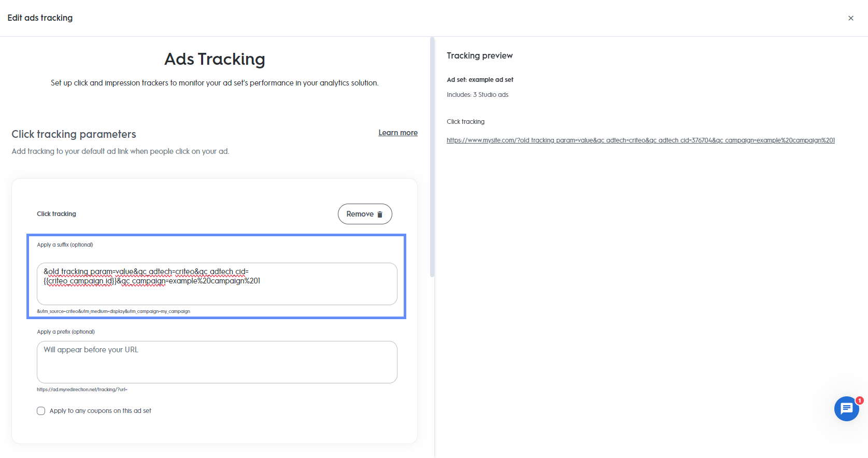Click the Ads Tracking page title

214,59
